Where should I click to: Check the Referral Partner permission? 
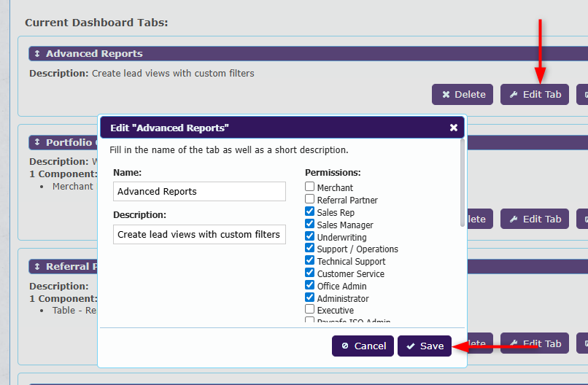pyautogui.click(x=310, y=199)
